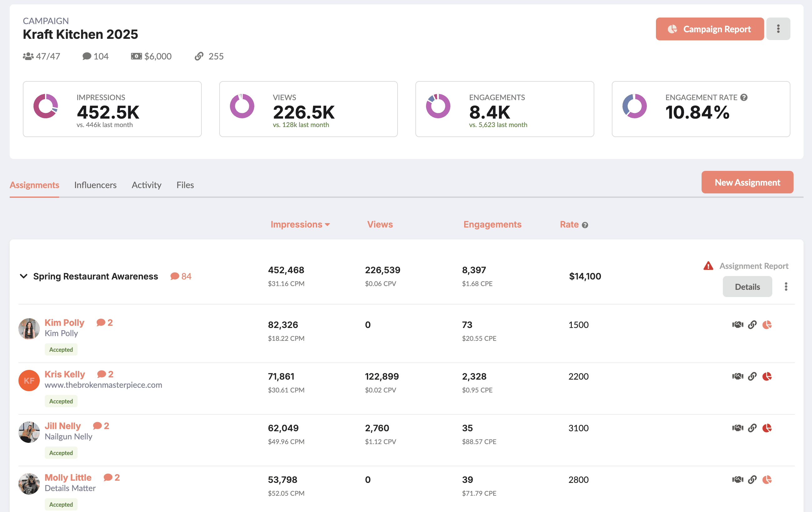Image resolution: width=812 pixels, height=512 pixels.
Task: Open Rate column help icon
Action: tap(585, 225)
